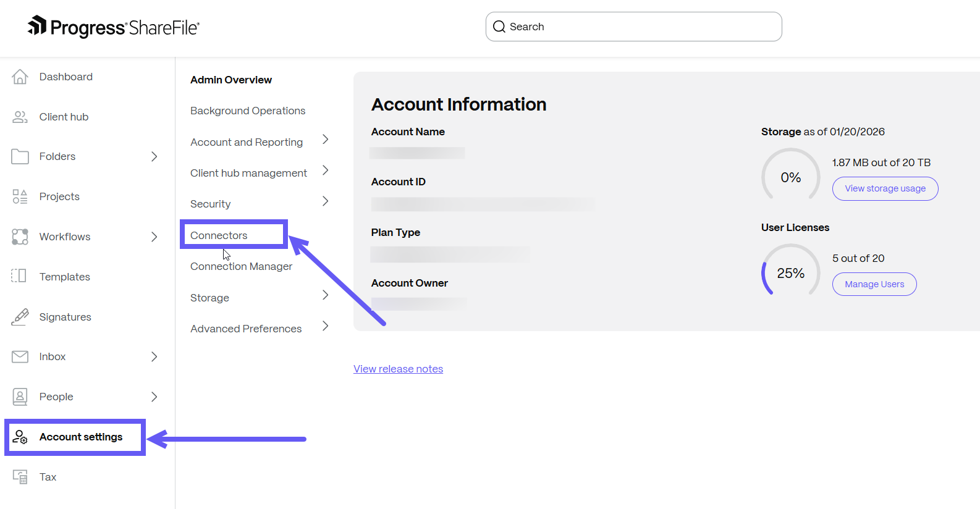The width and height of the screenshot is (980, 509).
Task: Expand Account and Reporting section
Action: pos(326,140)
